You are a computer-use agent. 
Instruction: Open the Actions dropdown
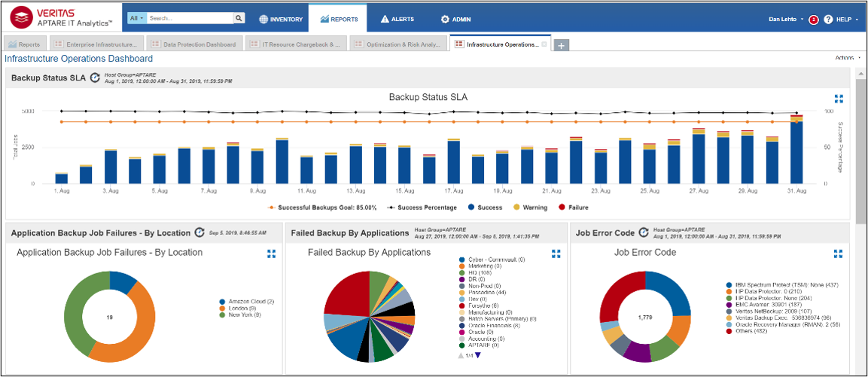[x=848, y=58]
